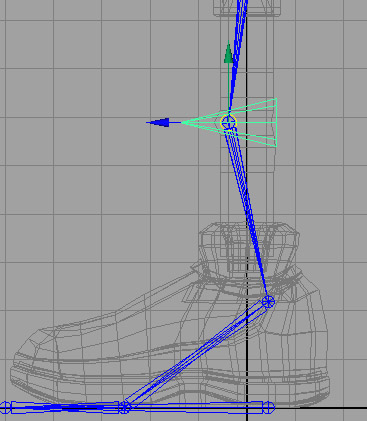Select the ball joint at the shoe sole
The image size is (367, 421).
point(125,407)
